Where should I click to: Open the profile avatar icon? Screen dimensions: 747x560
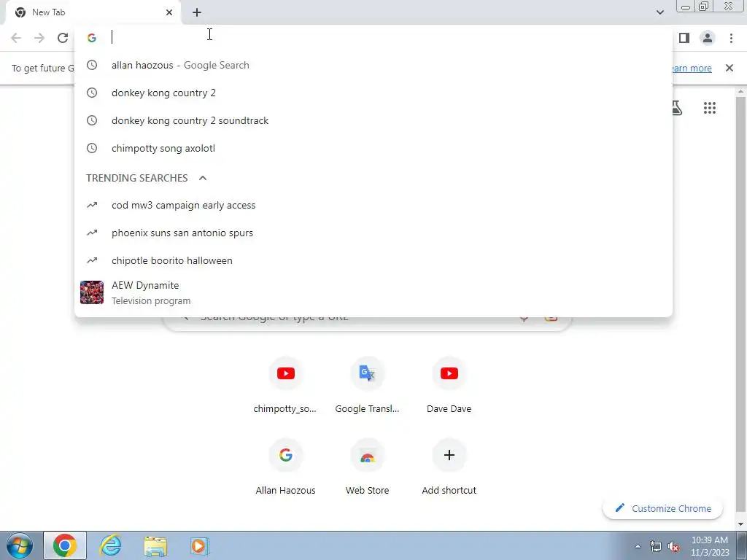coord(708,38)
